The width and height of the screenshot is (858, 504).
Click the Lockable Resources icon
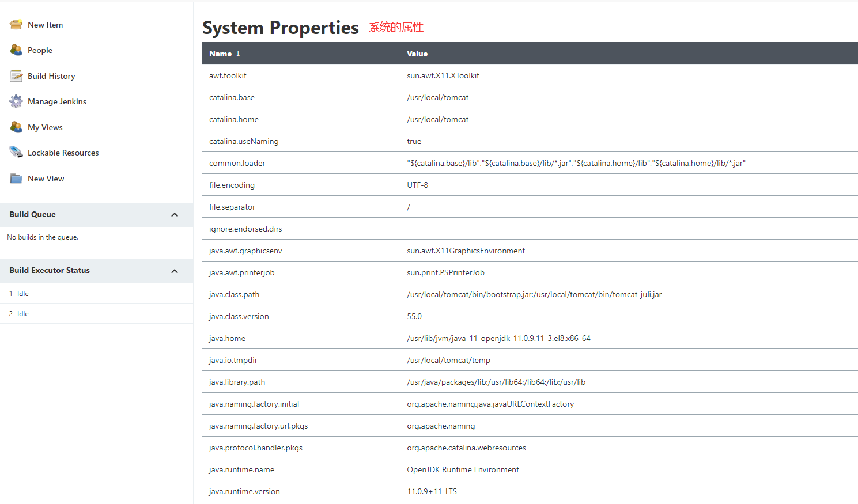coord(16,153)
